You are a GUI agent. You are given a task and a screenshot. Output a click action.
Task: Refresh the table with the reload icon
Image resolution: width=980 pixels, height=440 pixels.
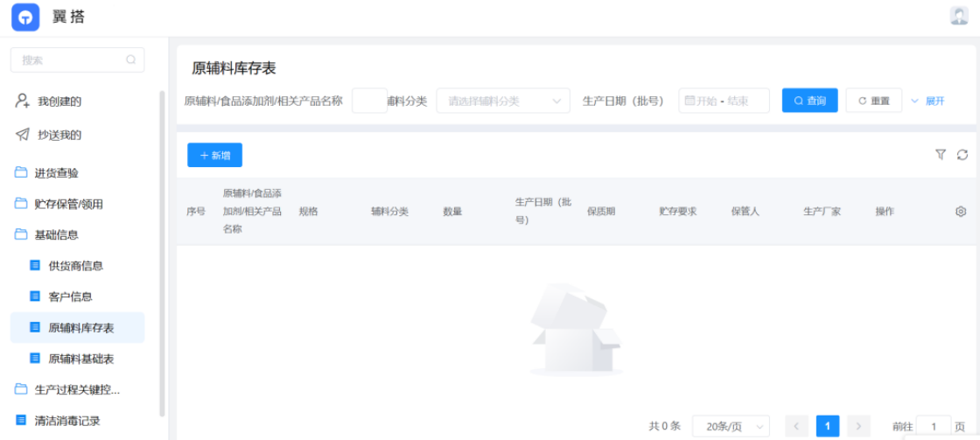tap(962, 155)
